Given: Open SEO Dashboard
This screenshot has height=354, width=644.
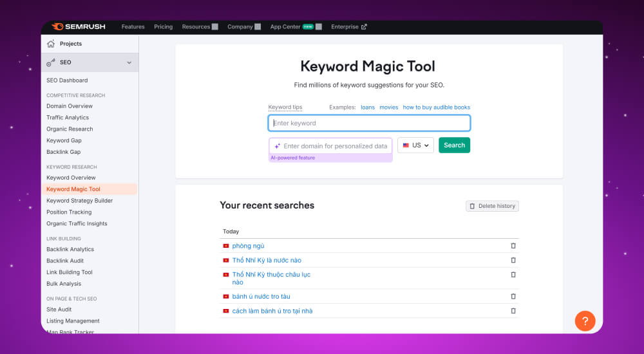Looking at the screenshot, I should click(x=67, y=80).
